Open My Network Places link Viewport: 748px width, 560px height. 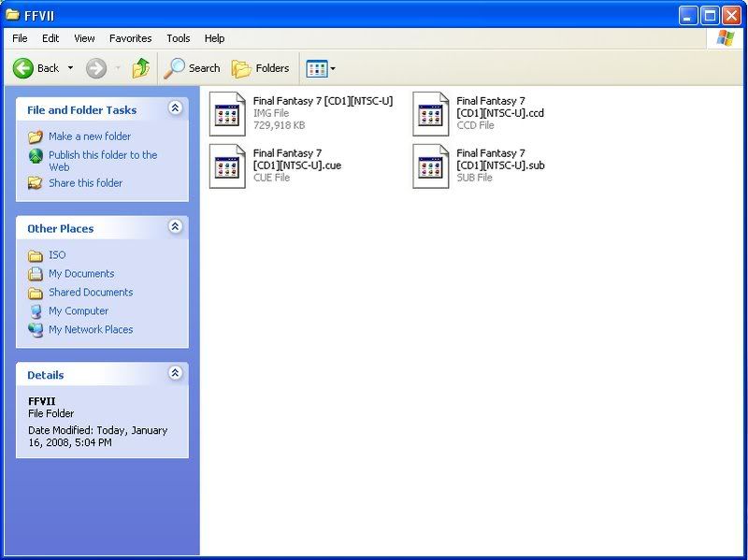91,330
